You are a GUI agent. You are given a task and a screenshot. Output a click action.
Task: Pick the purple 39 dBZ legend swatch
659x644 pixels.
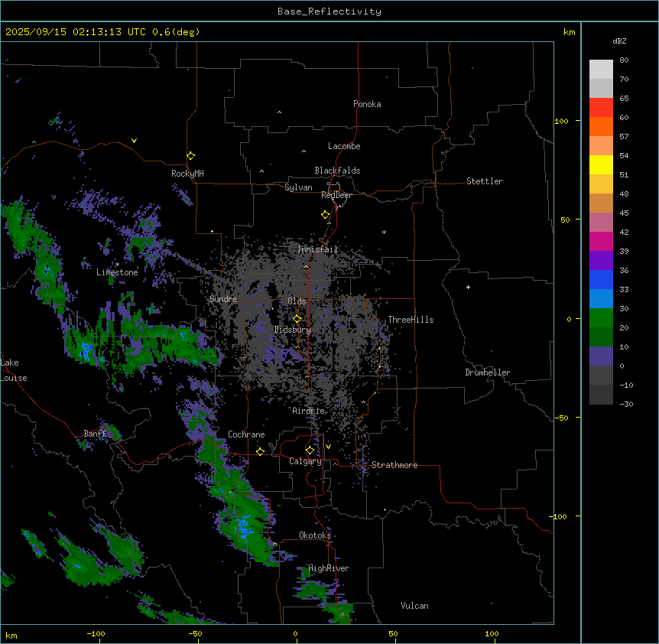[601, 261]
